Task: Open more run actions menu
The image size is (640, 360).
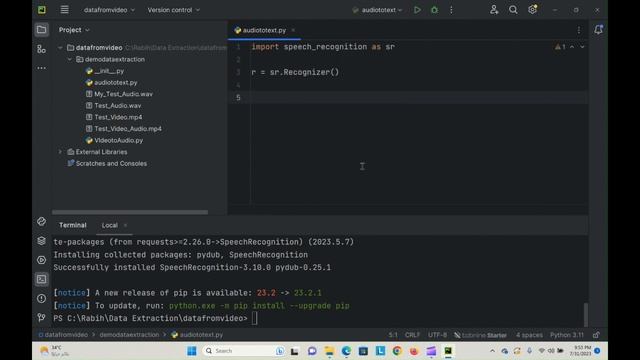Action: click(x=451, y=10)
